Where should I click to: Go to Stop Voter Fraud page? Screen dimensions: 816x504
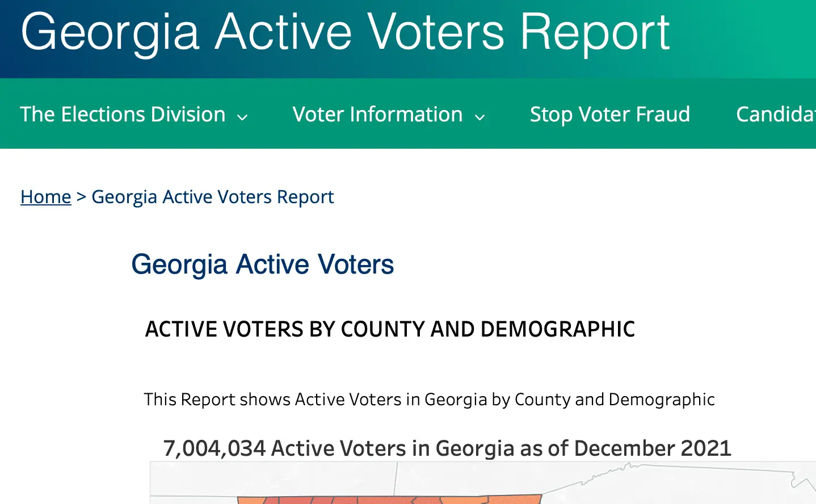(x=610, y=114)
